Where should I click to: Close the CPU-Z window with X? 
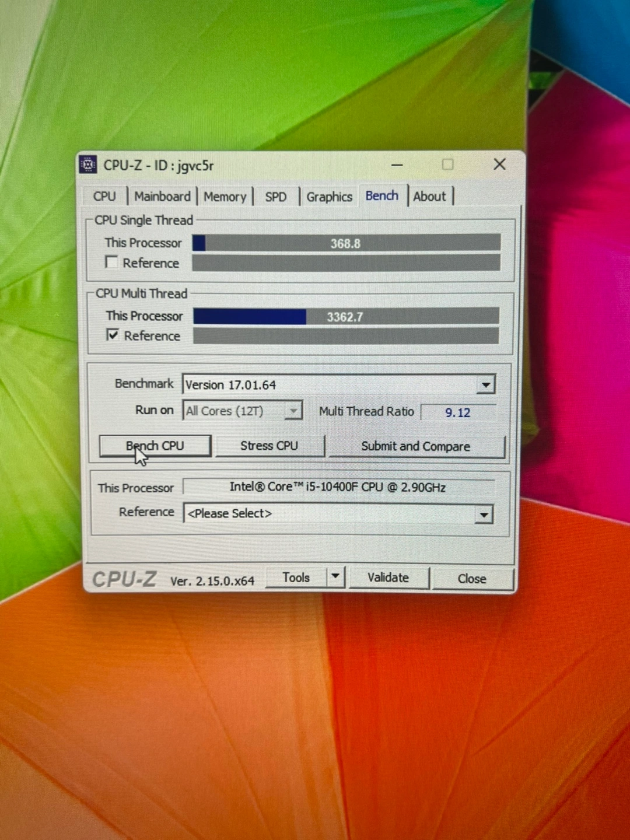point(499,164)
